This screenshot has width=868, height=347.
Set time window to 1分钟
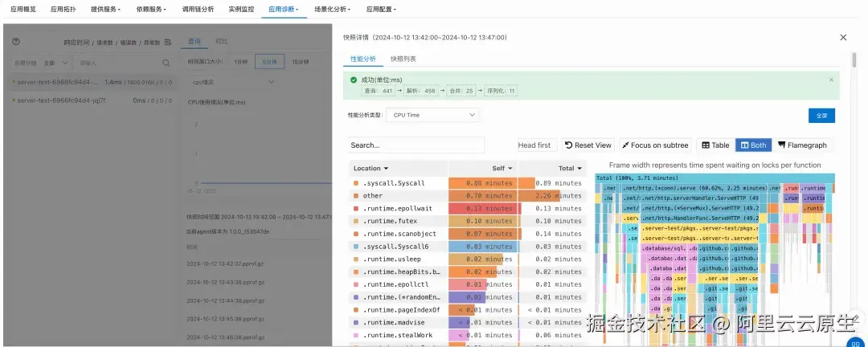(x=240, y=62)
